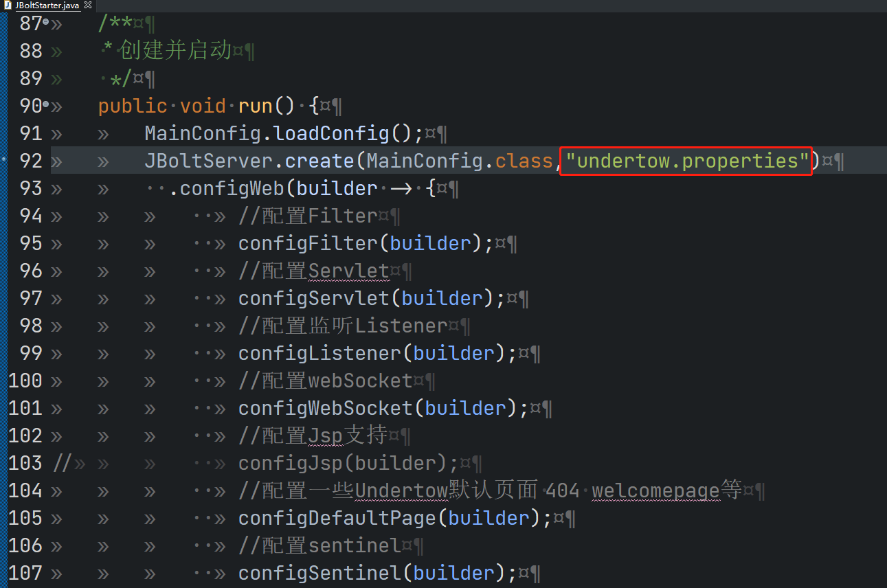The height and width of the screenshot is (588, 887).
Task: Click the Java file icon on the tab
Action: pyautogui.click(x=9, y=5)
